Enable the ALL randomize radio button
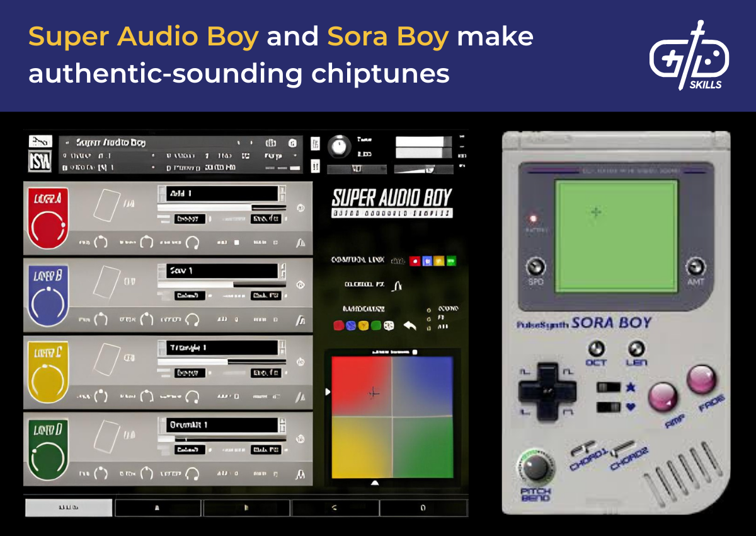 [x=428, y=327]
